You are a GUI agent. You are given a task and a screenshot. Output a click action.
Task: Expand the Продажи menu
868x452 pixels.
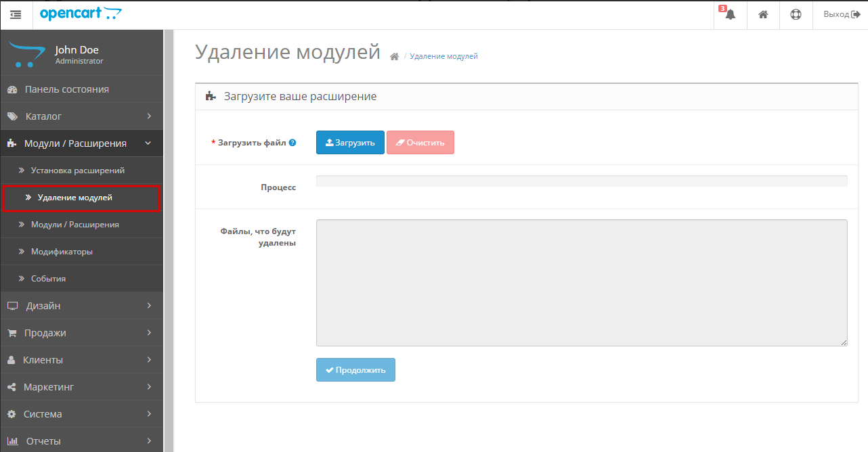pyautogui.click(x=81, y=333)
